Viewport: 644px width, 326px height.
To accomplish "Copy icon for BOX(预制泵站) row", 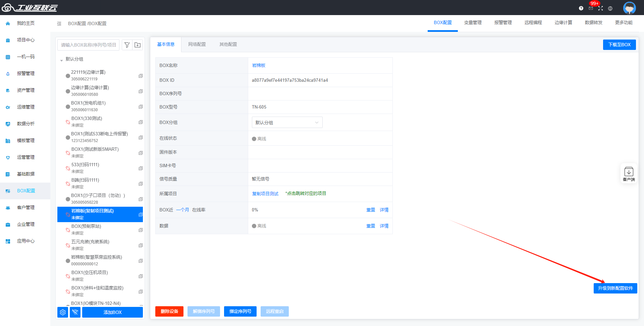I will click(x=141, y=230).
